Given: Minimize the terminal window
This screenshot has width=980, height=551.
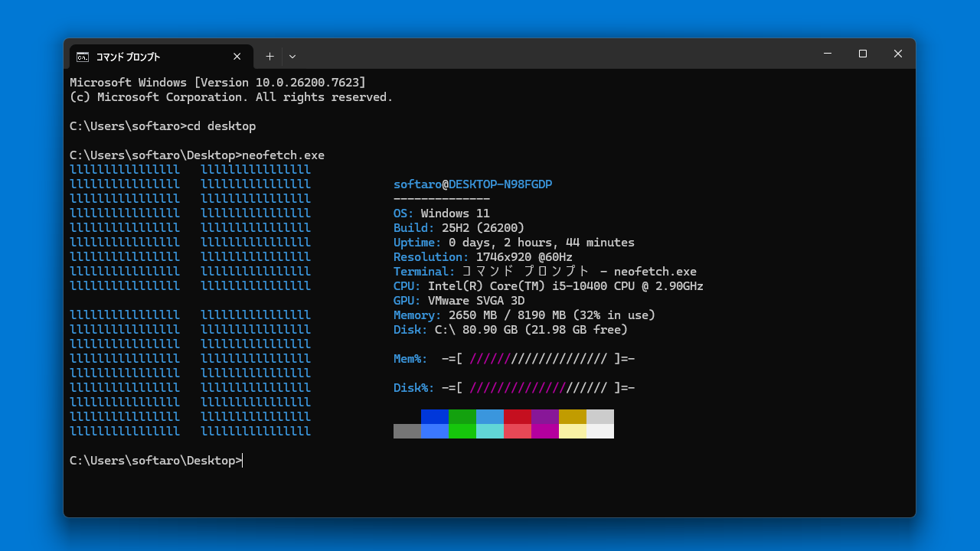Looking at the screenshot, I should tap(827, 54).
